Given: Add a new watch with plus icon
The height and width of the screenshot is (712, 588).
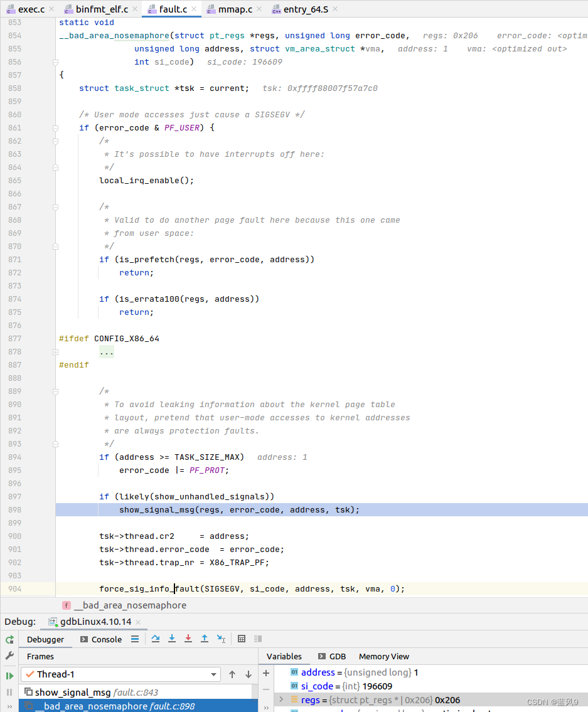Looking at the screenshot, I should point(266,673).
